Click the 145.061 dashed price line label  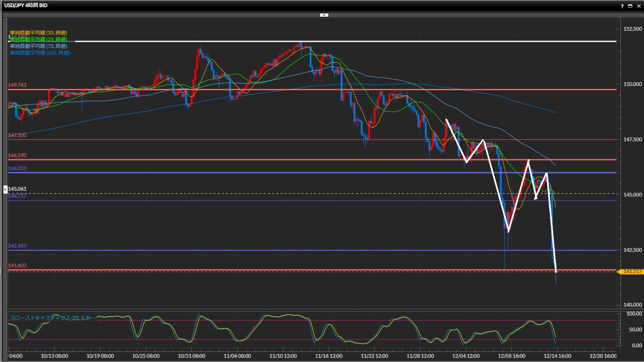17,189
